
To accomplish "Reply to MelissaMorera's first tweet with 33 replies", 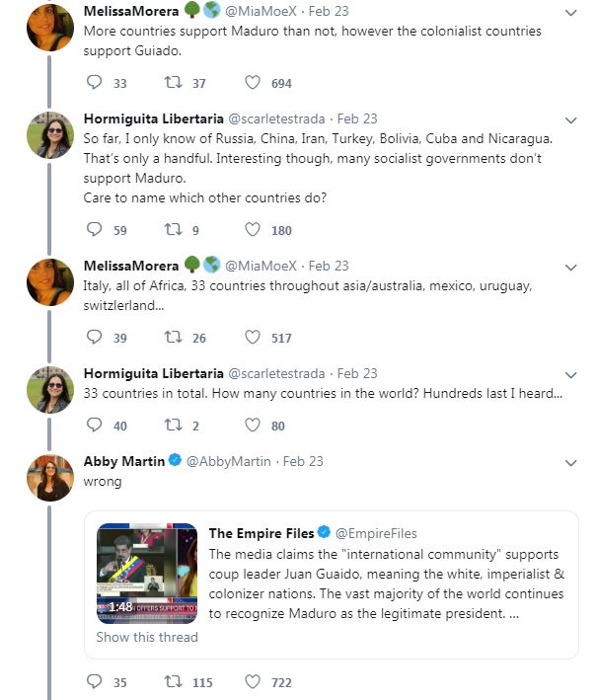I will point(94,83).
